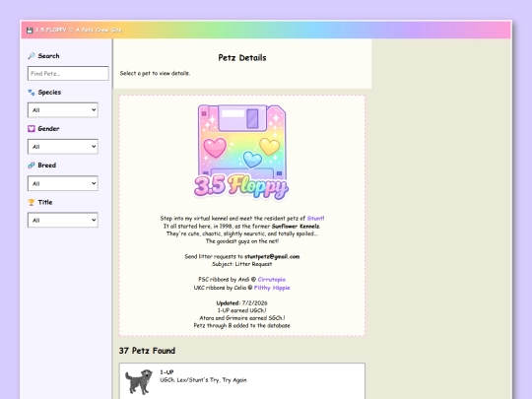The width and height of the screenshot is (532, 399).
Task: Click the stuntpetz@gmail.com email text
Action: pos(272,256)
